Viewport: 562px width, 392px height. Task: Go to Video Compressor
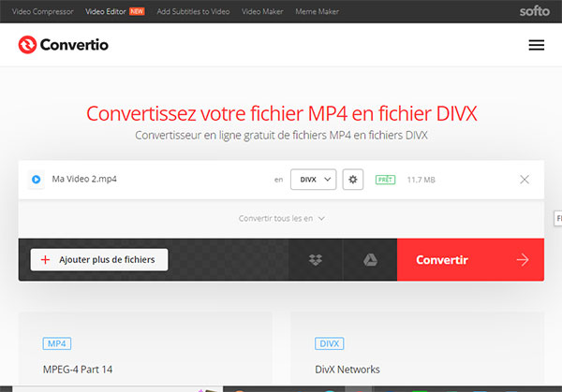(43, 11)
